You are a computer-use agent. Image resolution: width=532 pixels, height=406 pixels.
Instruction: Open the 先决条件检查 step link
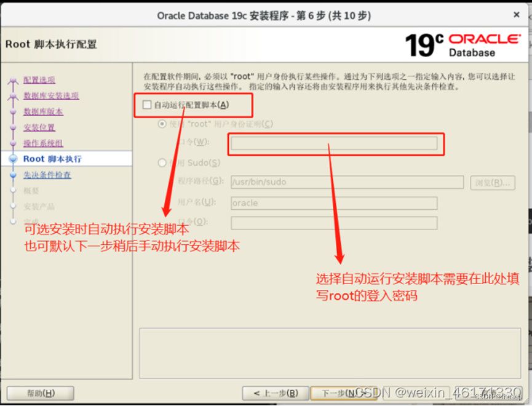point(47,175)
